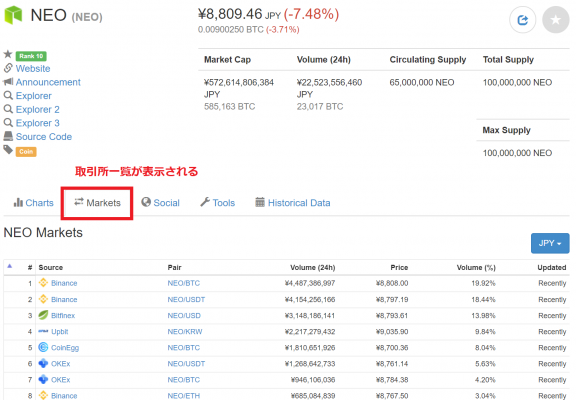The image size is (576, 400).
Task: Open NEO/USDT pair in row 2
Action: point(186,300)
